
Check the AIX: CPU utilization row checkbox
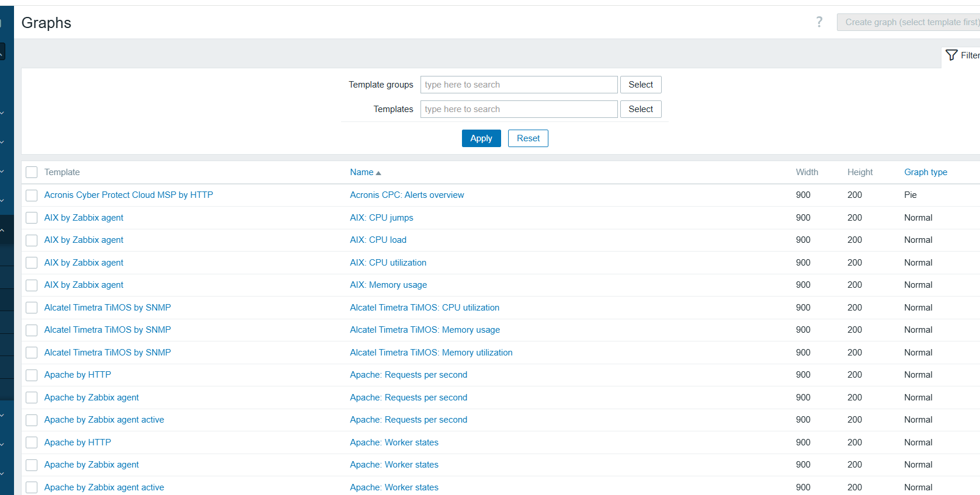click(x=32, y=263)
